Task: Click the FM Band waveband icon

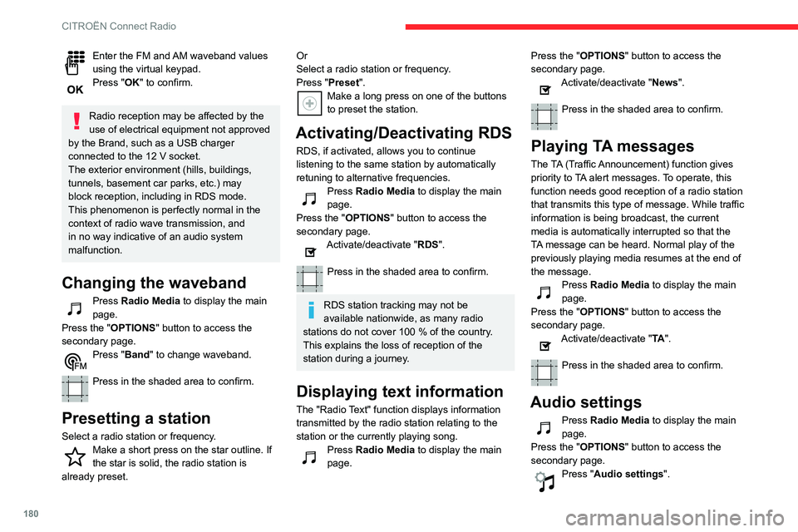Action: (x=74, y=360)
